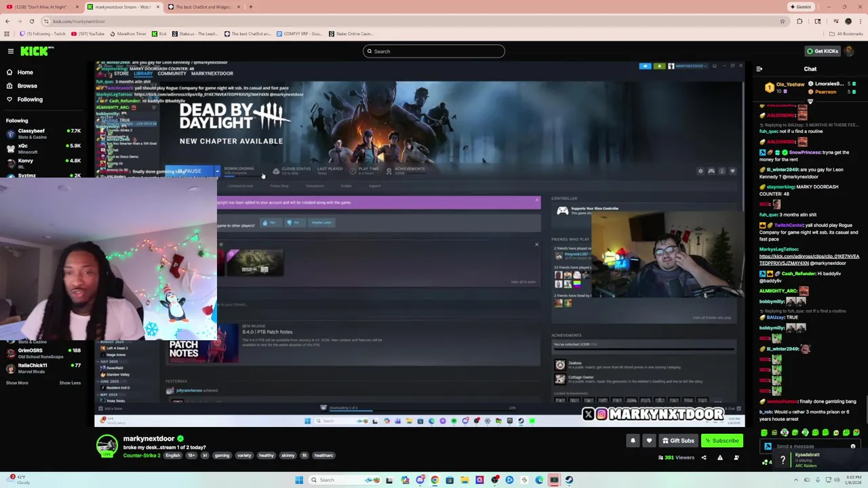This screenshot has height=488, width=868.
Task: Pick the first quick emote in chat
Action: tap(764, 432)
